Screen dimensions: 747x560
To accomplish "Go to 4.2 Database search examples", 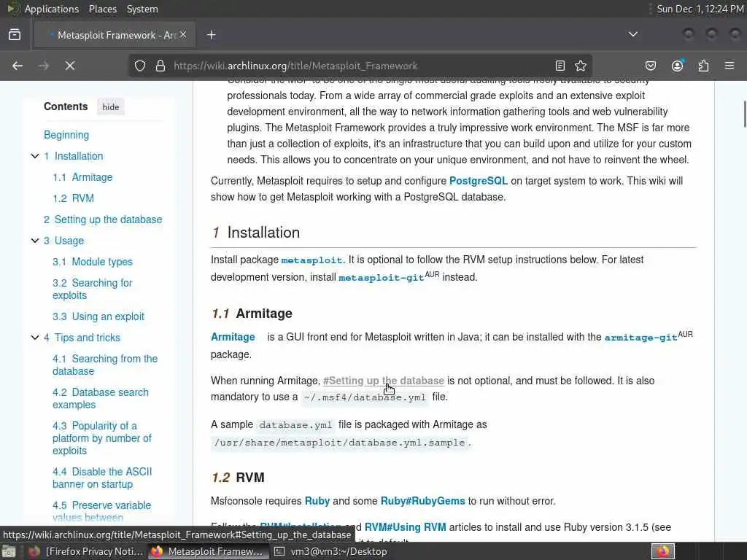I will [101, 399].
